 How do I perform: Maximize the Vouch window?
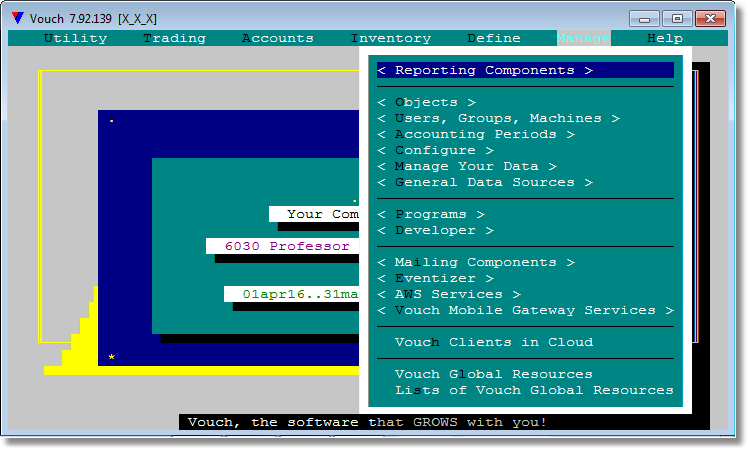[677, 19]
